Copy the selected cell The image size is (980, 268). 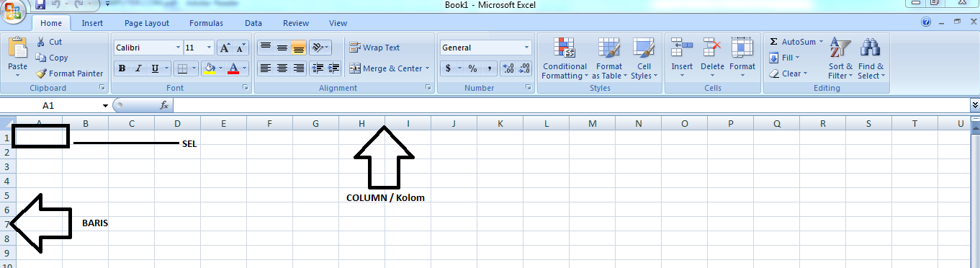coord(52,58)
